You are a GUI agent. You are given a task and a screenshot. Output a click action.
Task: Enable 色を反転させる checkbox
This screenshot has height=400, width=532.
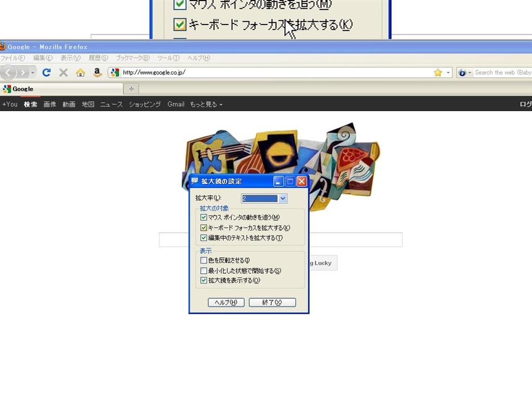(204, 260)
